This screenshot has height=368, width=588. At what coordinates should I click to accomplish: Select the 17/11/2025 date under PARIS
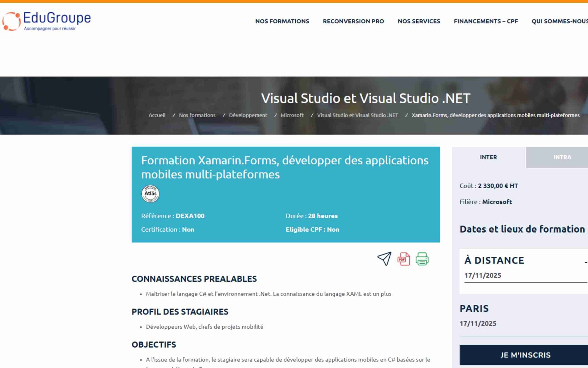point(478,323)
